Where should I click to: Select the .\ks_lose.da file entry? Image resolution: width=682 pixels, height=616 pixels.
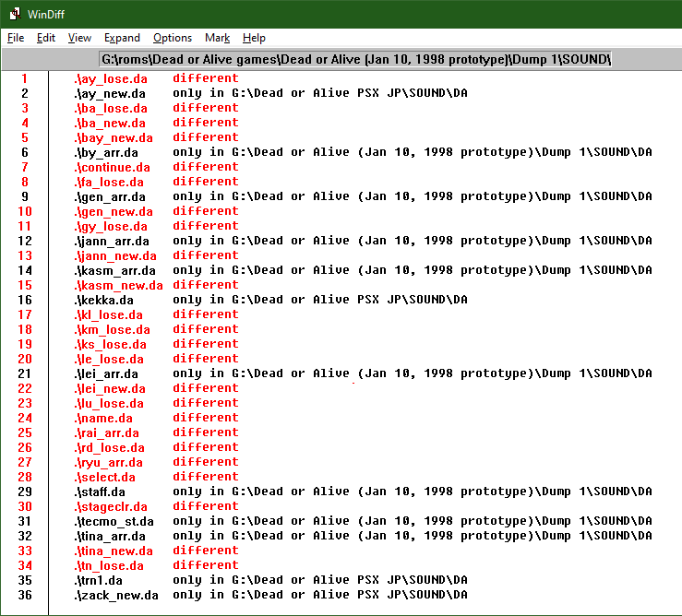point(110,345)
